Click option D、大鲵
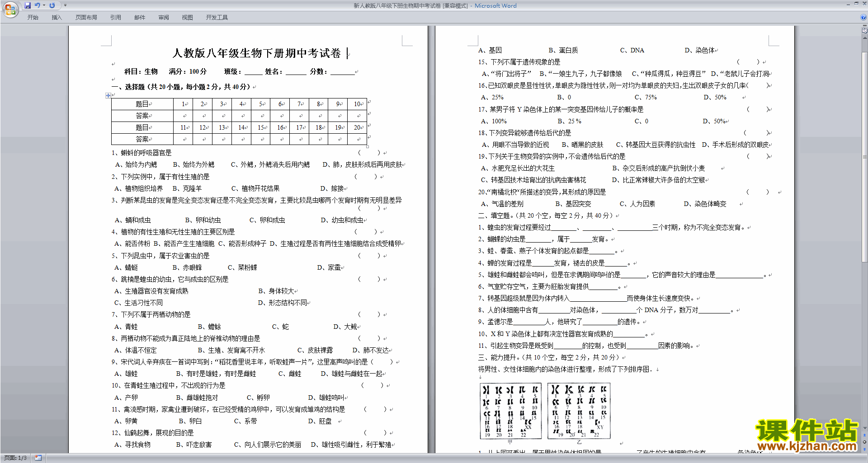The image size is (868, 463). 346,327
